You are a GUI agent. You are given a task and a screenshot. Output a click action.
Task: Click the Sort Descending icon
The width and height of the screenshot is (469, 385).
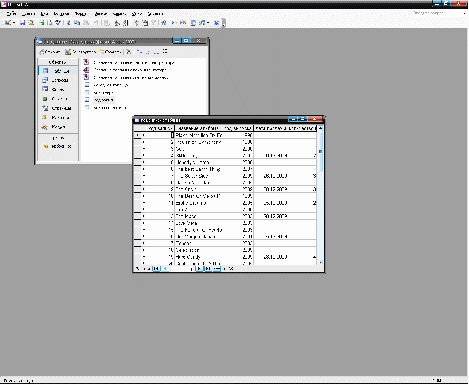click(125, 23)
